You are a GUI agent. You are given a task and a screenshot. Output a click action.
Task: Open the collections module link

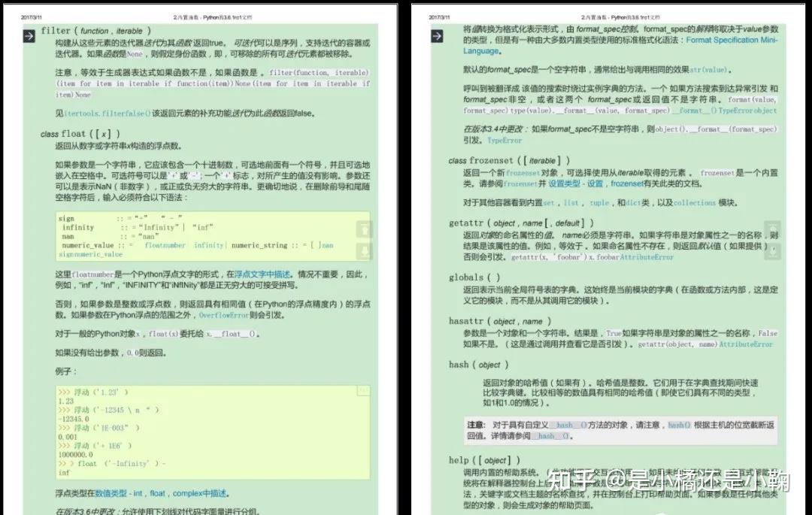[692, 204]
